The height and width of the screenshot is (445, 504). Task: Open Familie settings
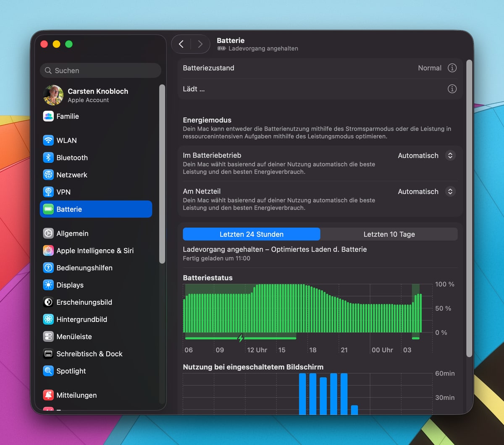(96, 116)
